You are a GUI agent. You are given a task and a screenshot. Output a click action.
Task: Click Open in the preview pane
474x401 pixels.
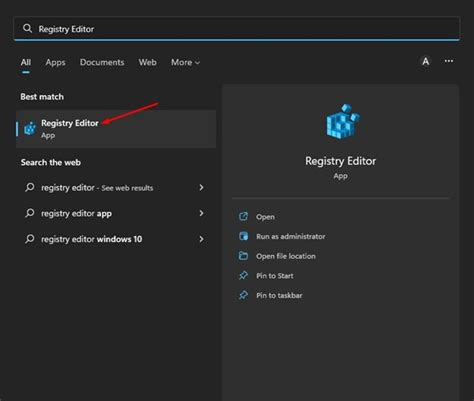pyautogui.click(x=265, y=217)
